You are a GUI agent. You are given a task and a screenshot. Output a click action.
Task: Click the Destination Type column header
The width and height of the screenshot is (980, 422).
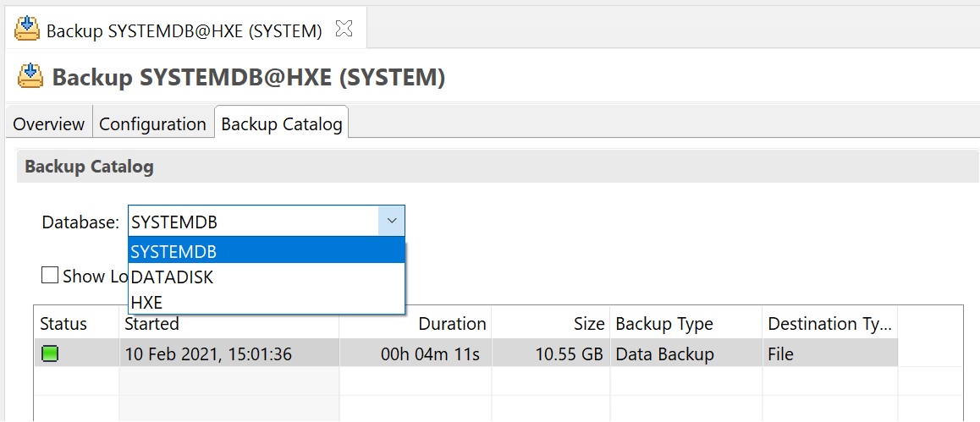click(x=829, y=324)
